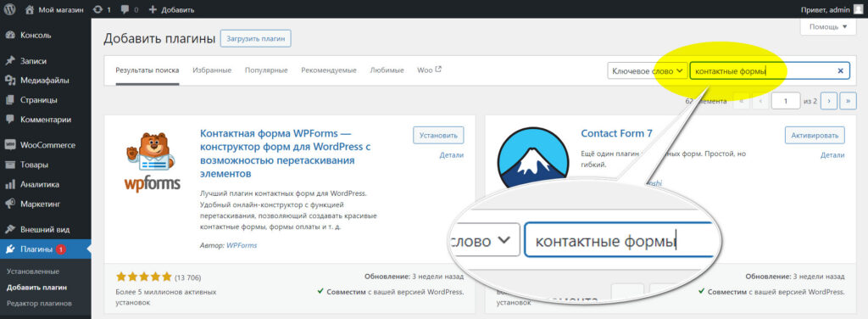Open WPForms plugin title link
The width and height of the screenshot is (868, 319).
[x=285, y=154]
